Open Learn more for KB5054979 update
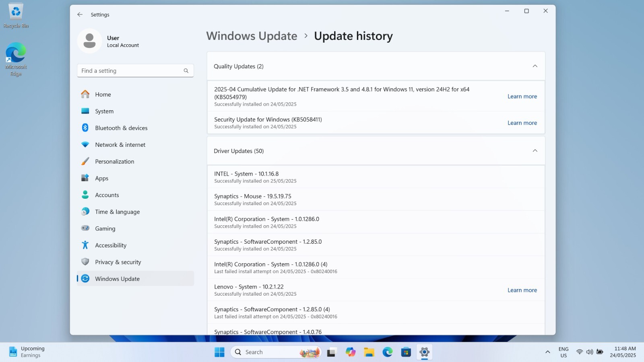The image size is (644, 362). click(522, 97)
